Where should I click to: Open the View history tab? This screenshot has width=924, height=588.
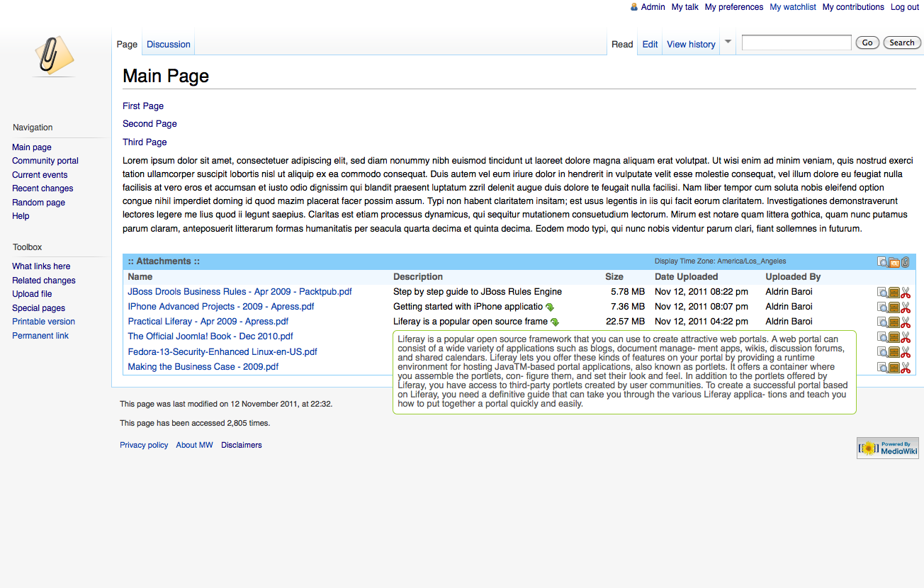pyautogui.click(x=691, y=44)
